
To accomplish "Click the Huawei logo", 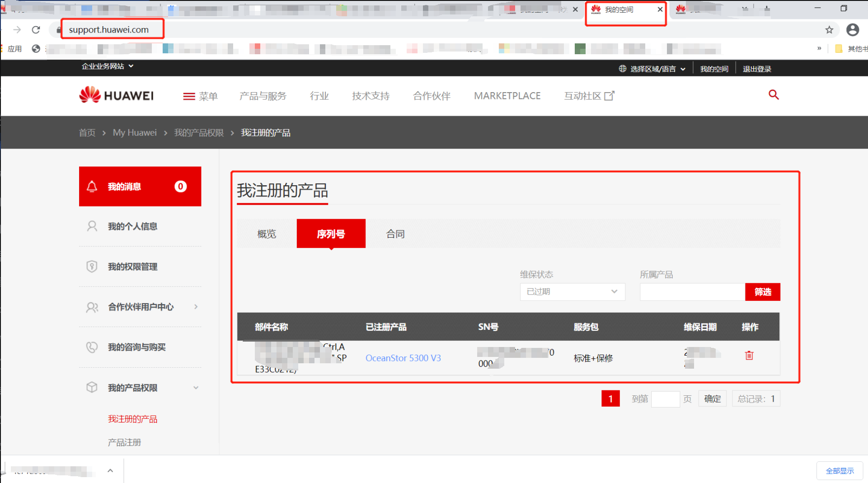I will (x=117, y=95).
